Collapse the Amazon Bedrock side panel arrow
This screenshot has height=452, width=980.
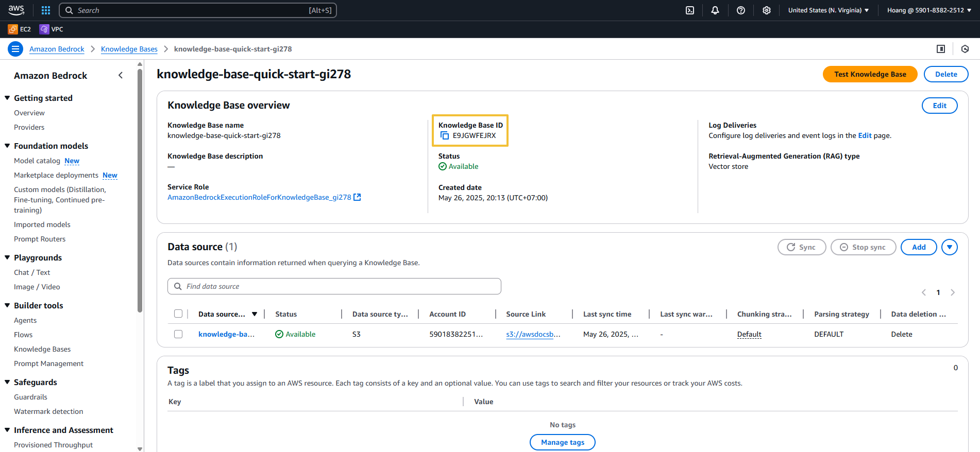[x=121, y=75]
